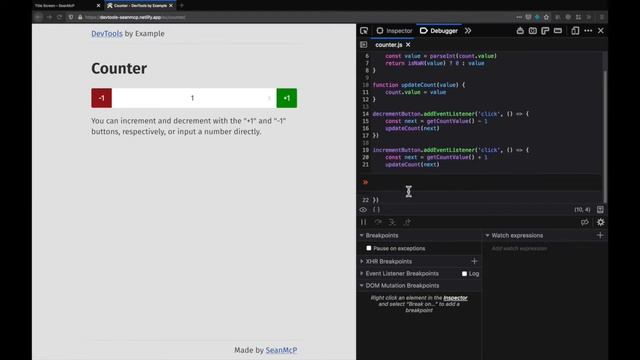Toggle the responsive design mode icon
The width and height of the screenshot is (640, 360).
575,31
